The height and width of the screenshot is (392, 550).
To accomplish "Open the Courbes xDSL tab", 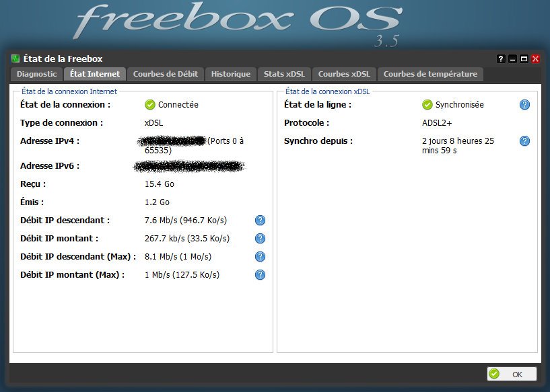I will coord(344,74).
